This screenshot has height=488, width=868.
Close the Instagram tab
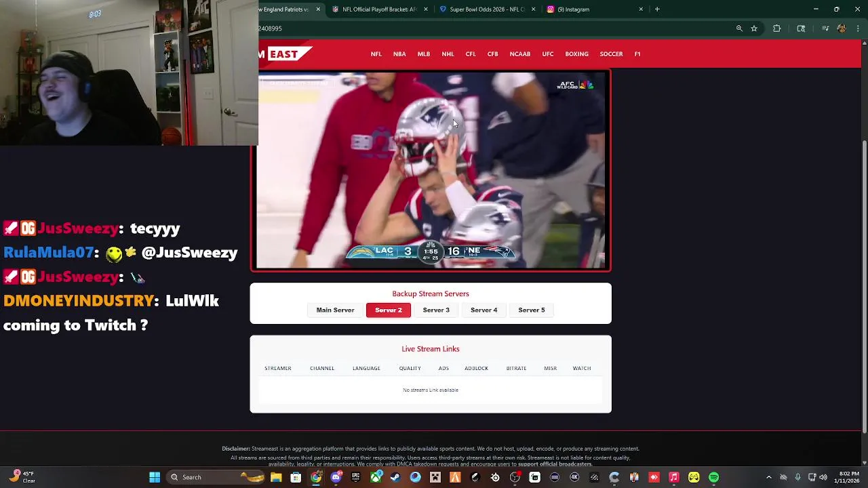point(641,9)
